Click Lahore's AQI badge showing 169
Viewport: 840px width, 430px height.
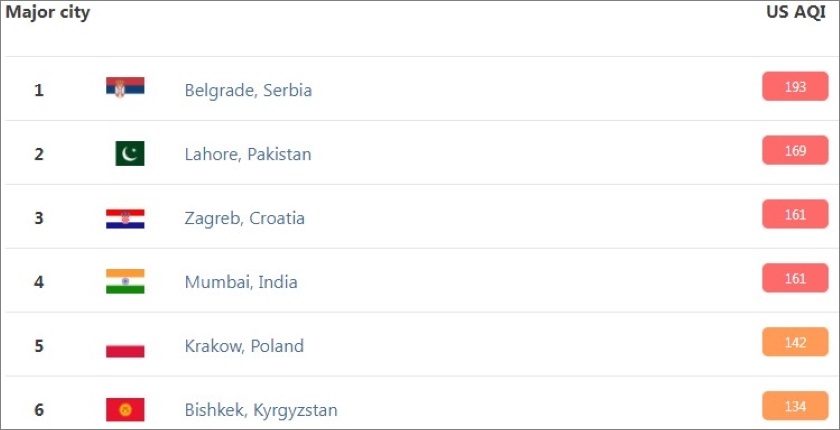click(795, 151)
